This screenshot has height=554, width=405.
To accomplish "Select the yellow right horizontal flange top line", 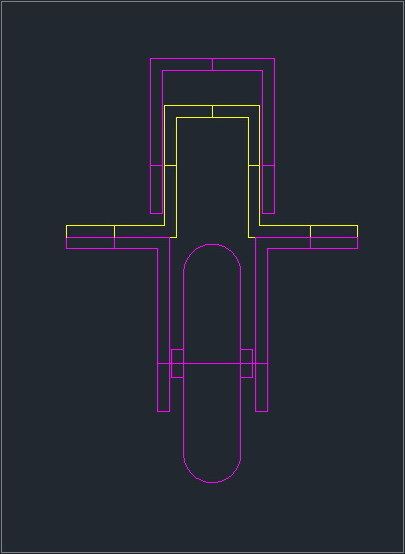I will 309,225.
